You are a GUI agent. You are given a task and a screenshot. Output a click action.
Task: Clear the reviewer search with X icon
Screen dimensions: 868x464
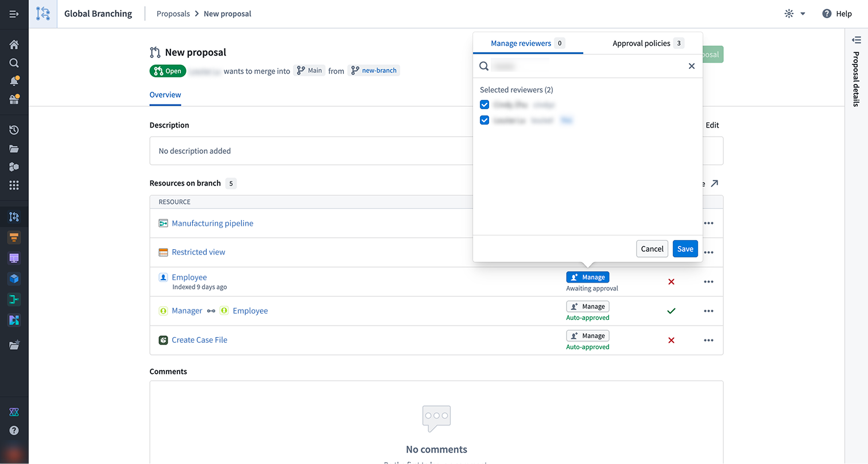click(692, 66)
